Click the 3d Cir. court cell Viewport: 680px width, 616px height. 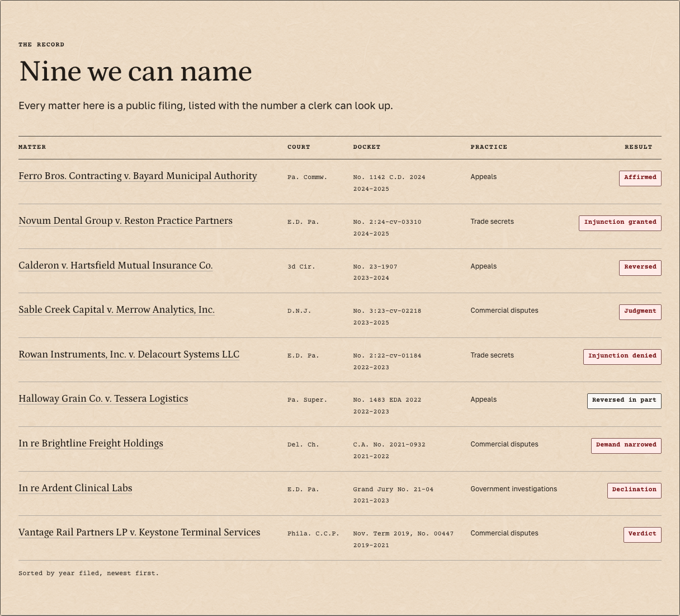tap(301, 267)
